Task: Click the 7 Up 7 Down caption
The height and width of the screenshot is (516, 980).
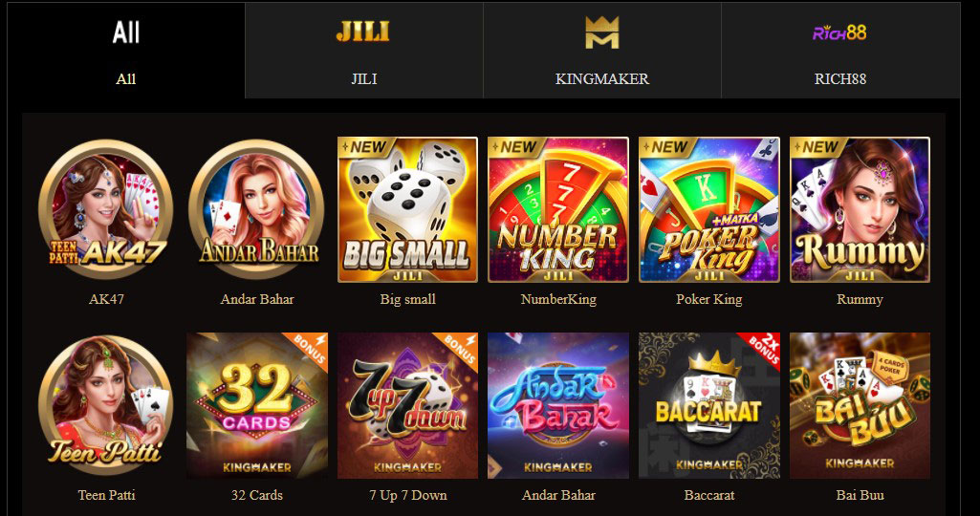Action: 407,495
